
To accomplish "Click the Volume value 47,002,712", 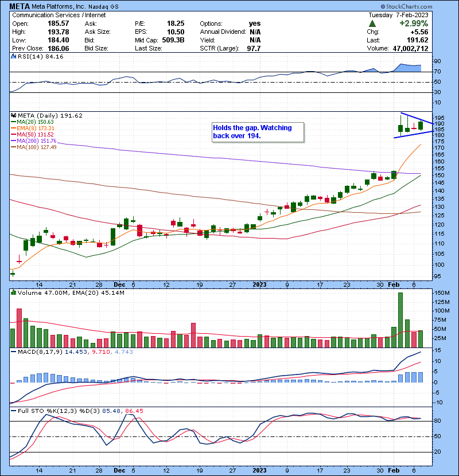I will [410, 49].
